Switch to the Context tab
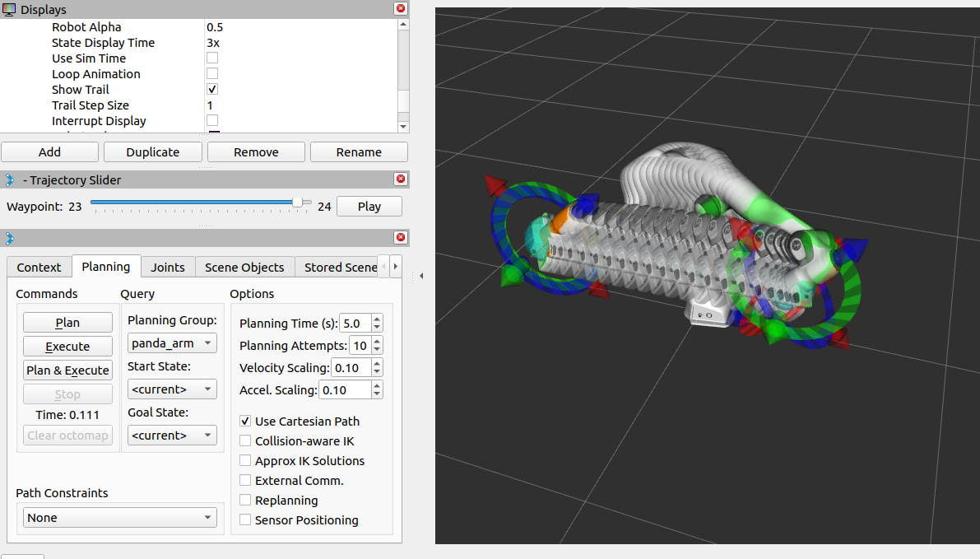 point(39,267)
